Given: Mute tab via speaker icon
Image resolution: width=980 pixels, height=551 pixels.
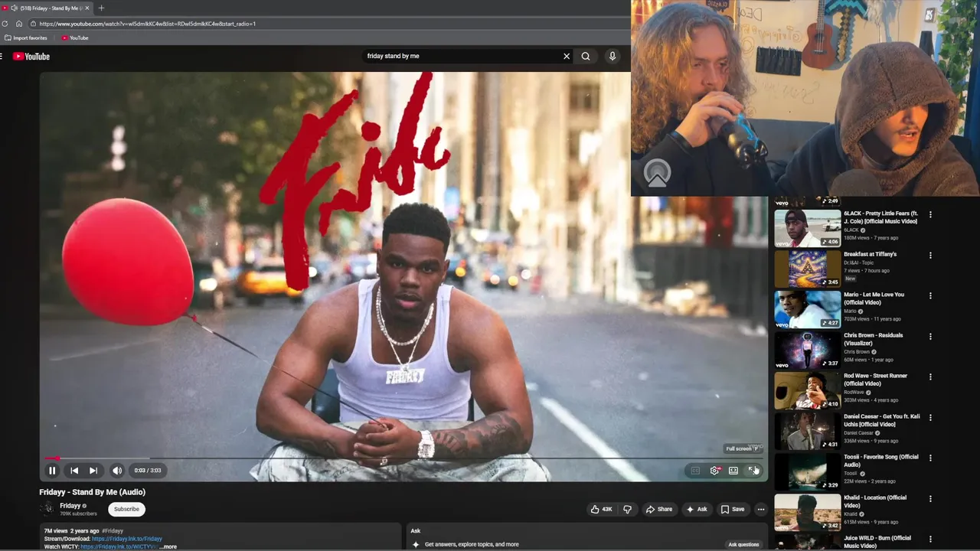Looking at the screenshot, I should pos(14,8).
